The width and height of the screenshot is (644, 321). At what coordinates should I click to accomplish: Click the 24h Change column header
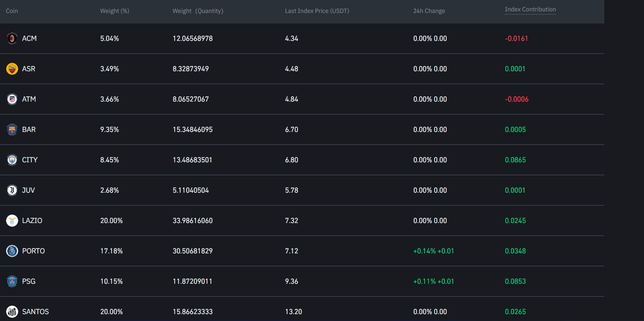pyautogui.click(x=429, y=11)
